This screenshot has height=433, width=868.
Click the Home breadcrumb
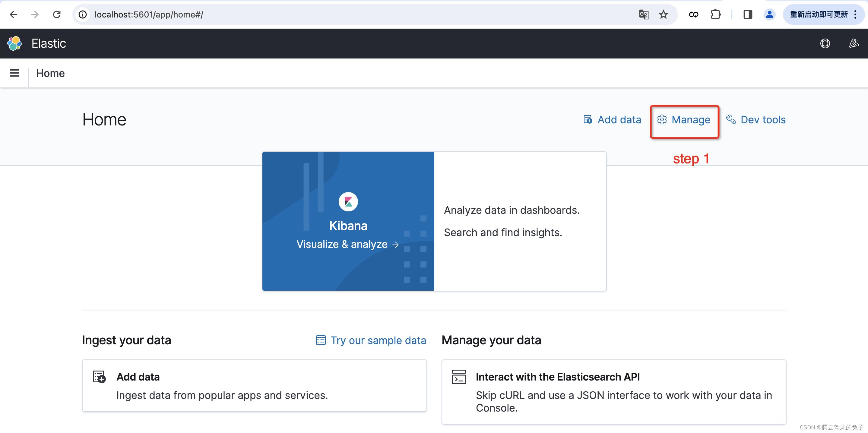tap(50, 73)
